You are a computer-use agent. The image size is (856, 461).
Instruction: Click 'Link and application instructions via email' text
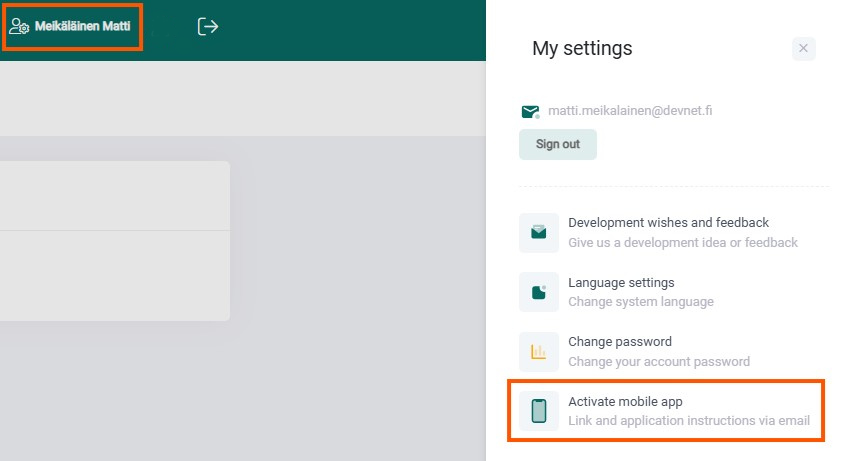pos(689,421)
